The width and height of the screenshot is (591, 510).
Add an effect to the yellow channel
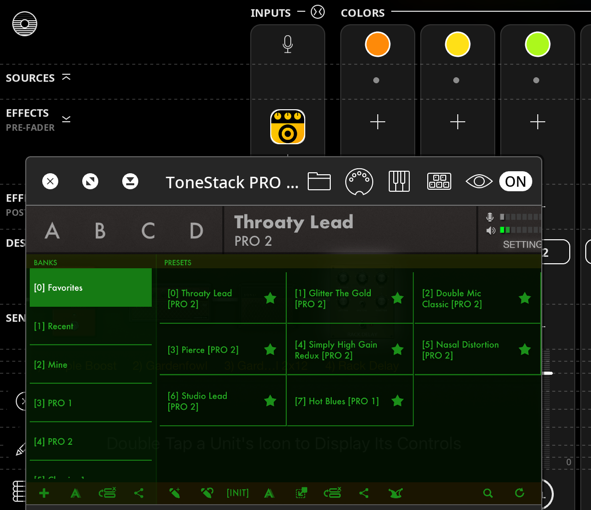457,122
